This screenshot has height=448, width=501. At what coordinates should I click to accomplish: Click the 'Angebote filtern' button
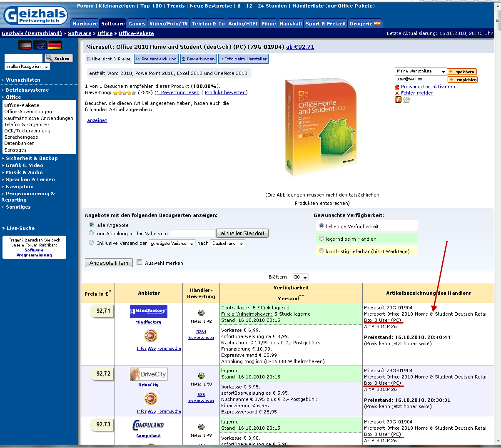pos(109,263)
